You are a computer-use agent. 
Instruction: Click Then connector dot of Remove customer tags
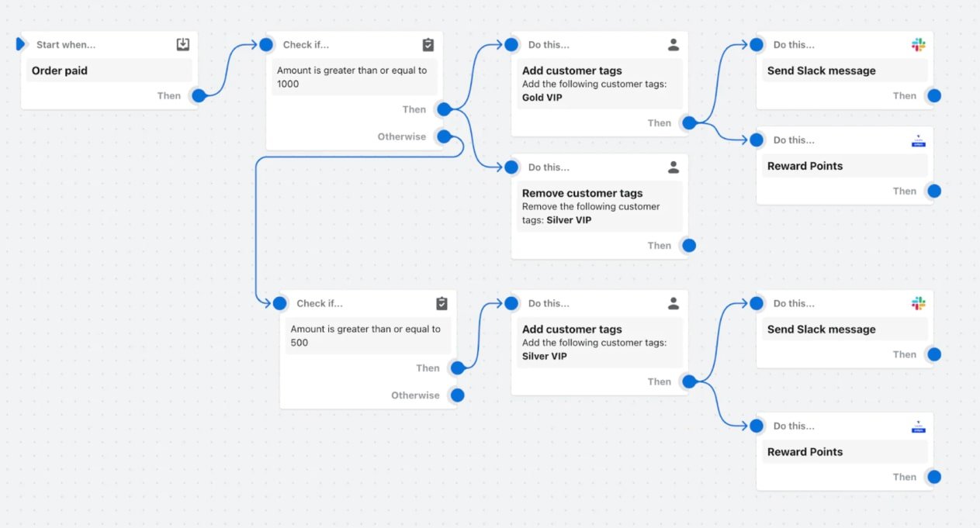tap(689, 246)
